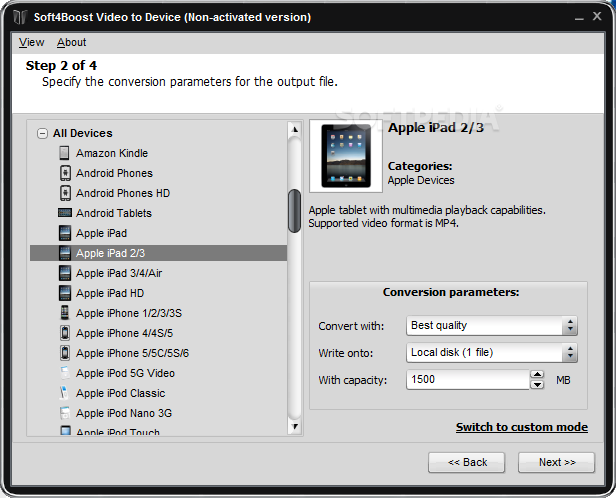
Task: Select Apple iPhone 1/2/3/3S in list
Action: 129,313
